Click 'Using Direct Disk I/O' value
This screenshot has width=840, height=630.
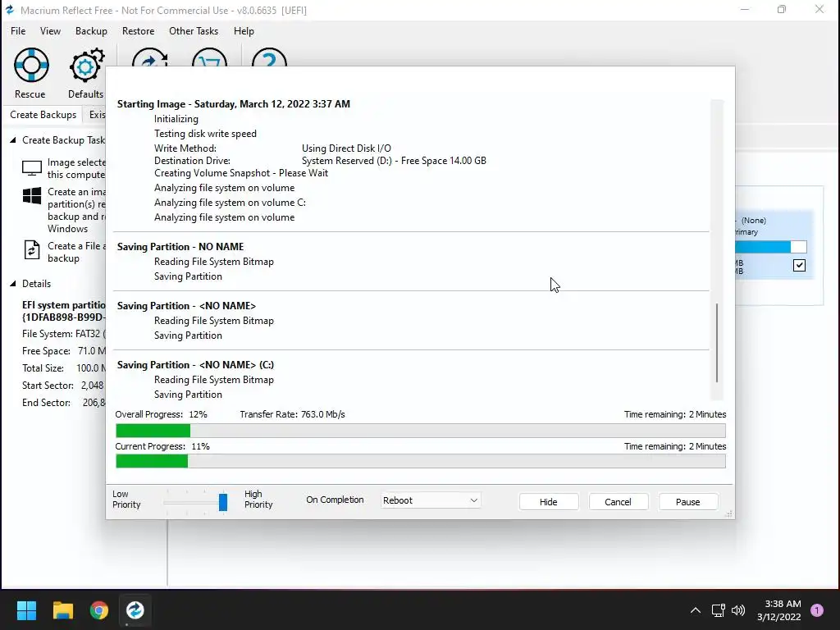pos(346,148)
